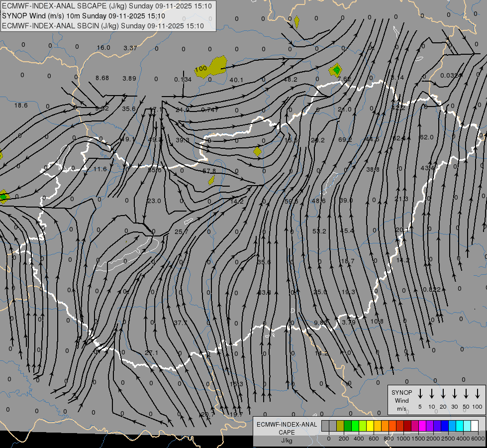Click the map value 45.4
The image size is (487, 448).
coord(347,230)
